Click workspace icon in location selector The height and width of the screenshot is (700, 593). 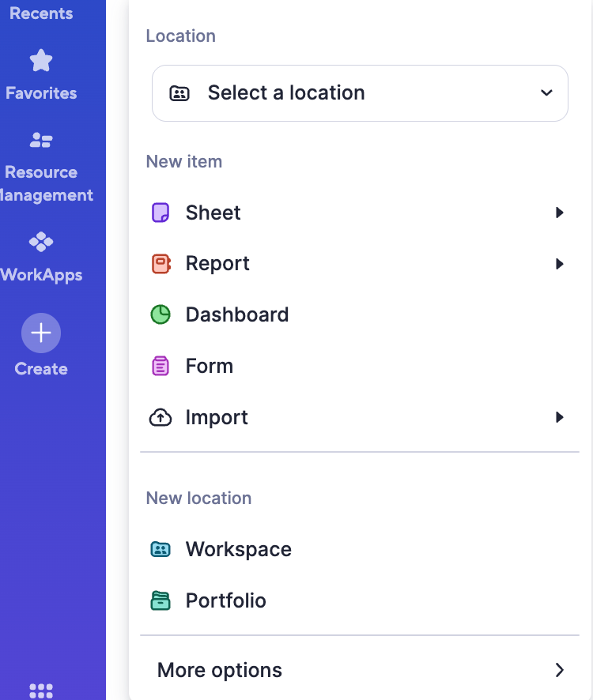click(179, 93)
